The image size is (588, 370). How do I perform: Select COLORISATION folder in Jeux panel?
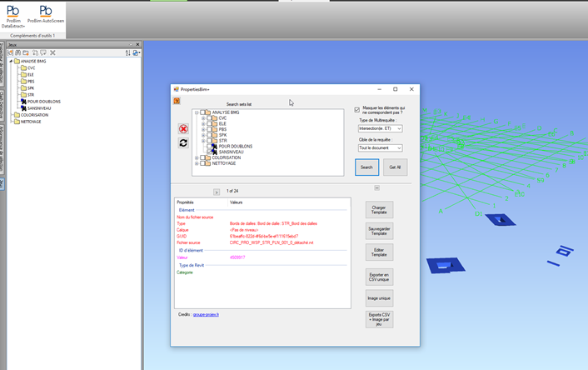[31, 115]
